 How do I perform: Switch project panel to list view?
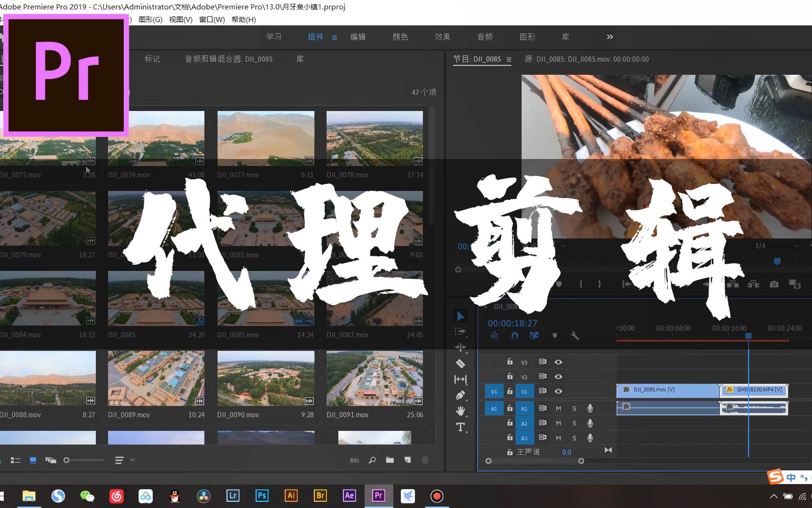click(16, 460)
